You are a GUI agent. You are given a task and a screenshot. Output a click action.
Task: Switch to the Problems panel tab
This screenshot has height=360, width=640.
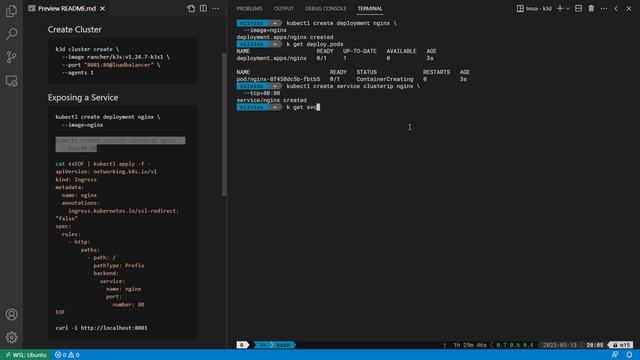(x=249, y=9)
